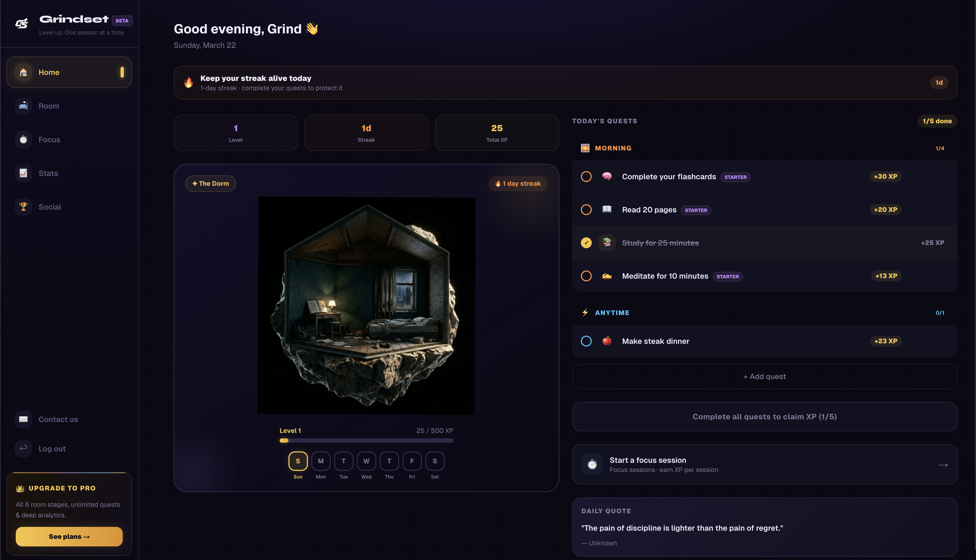Click the +30 XP reward pill
Viewport: 976px width, 560px height.
[x=885, y=177]
